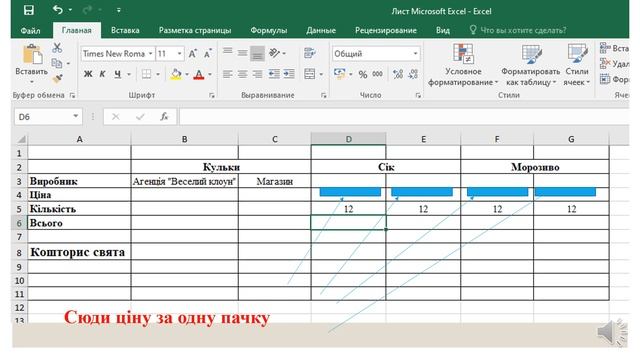Click the cell borders icon
This screenshot has width=640, height=360.
point(146,74)
